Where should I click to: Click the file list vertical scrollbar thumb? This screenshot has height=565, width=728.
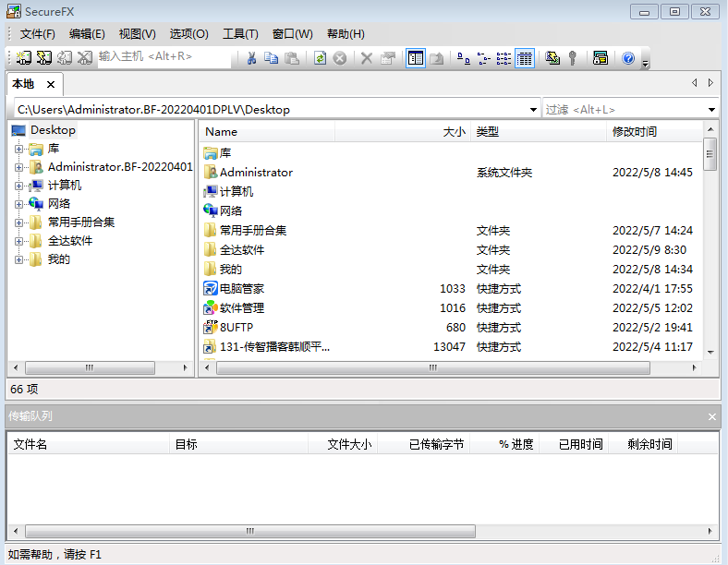tap(710, 154)
